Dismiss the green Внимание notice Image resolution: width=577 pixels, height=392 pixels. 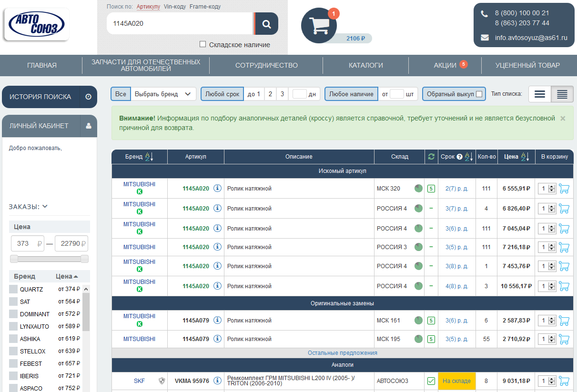(x=563, y=118)
